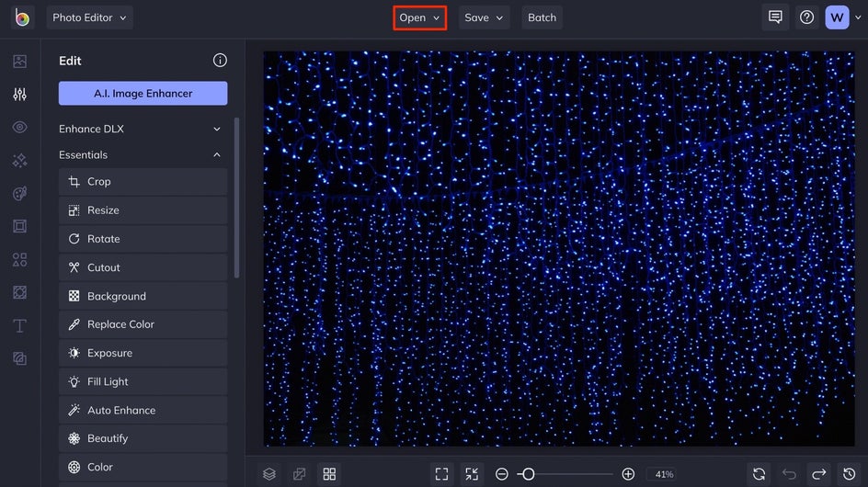Click the Open menu button
The width and height of the screenshot is (868, 487).
pyautogui.click(x=419, y=17)
